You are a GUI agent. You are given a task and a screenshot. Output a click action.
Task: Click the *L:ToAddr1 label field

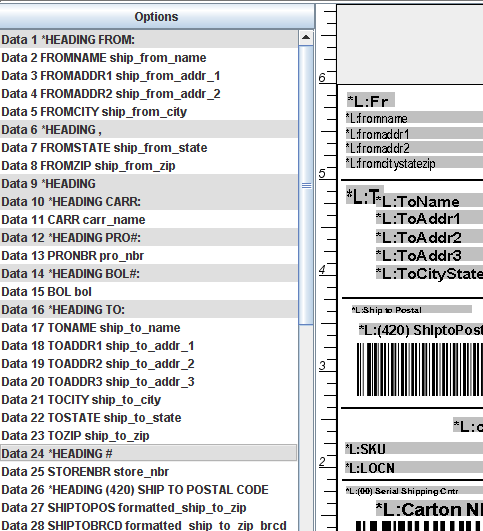tap(429, 218)
